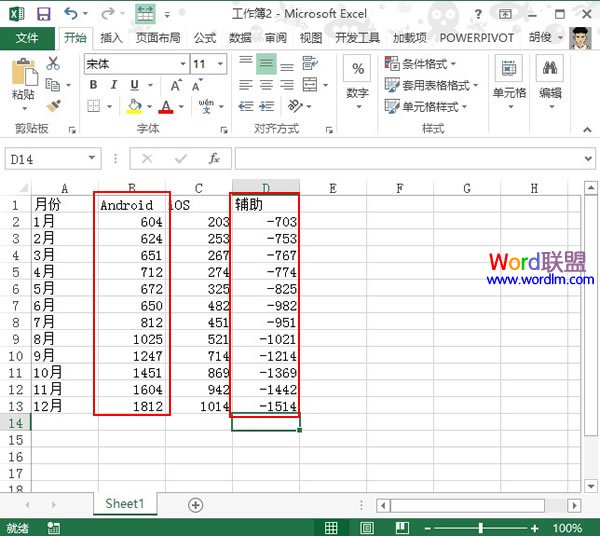Collapse the ribbon with the caret
The image size is (600, 536).
(x=587, y=130)
